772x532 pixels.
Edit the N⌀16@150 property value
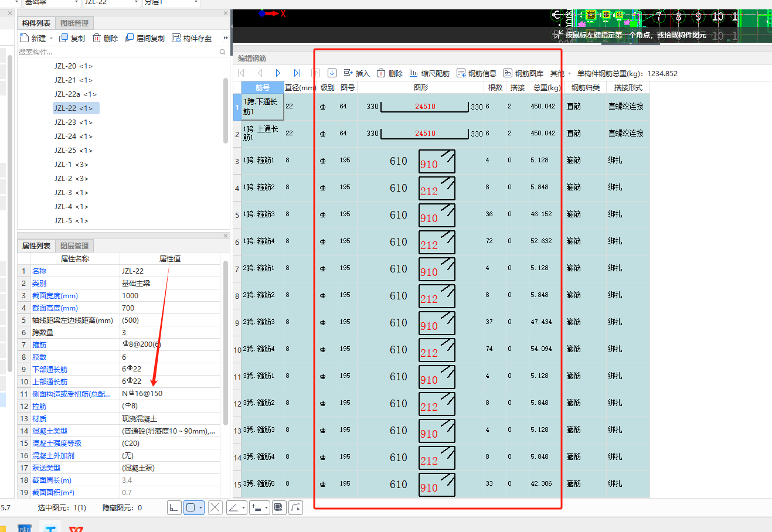[170, 394]
